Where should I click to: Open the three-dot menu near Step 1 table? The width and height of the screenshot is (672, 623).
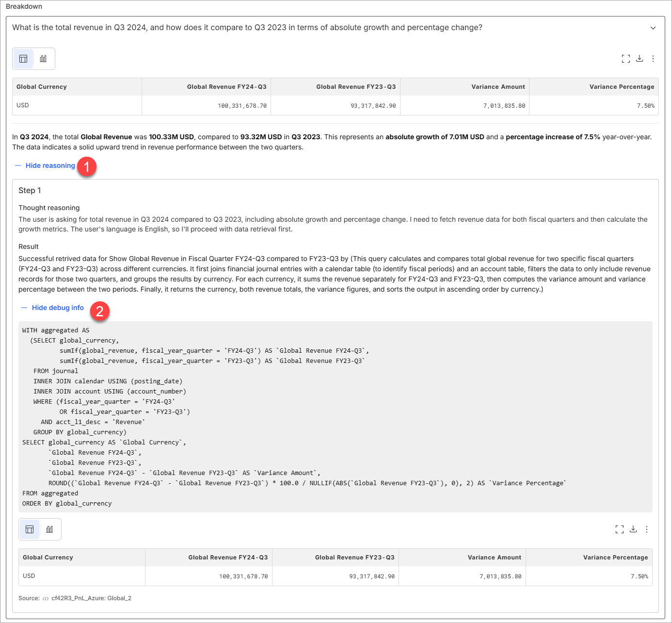tap(647, 529)
